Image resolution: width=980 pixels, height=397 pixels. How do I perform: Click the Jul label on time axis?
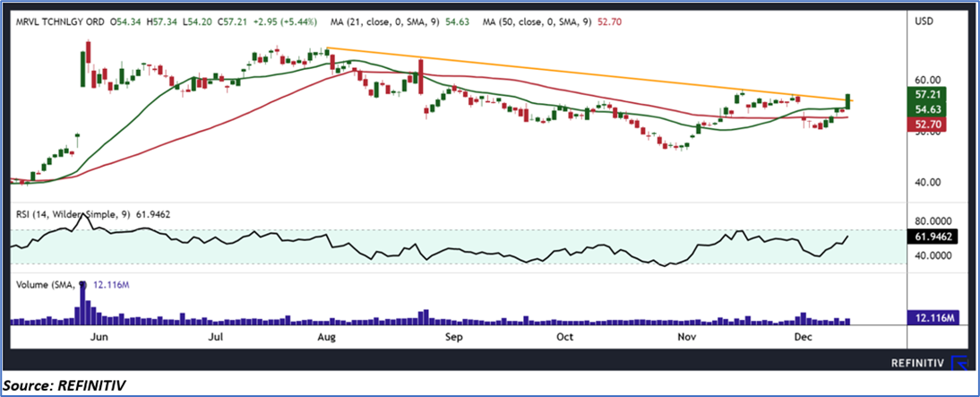point(216,338)
